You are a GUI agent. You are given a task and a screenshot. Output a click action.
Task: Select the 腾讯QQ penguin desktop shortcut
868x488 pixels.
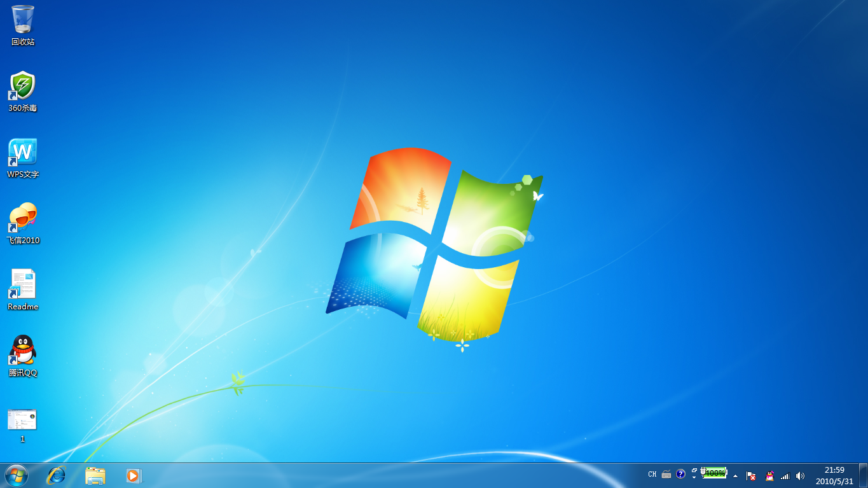[23, 356]
